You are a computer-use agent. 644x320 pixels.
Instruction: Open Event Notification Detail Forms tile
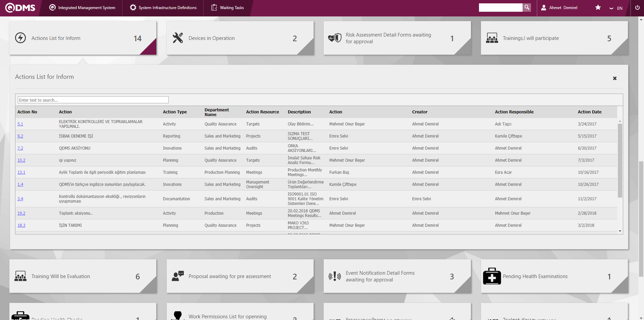tap(397, 276)
